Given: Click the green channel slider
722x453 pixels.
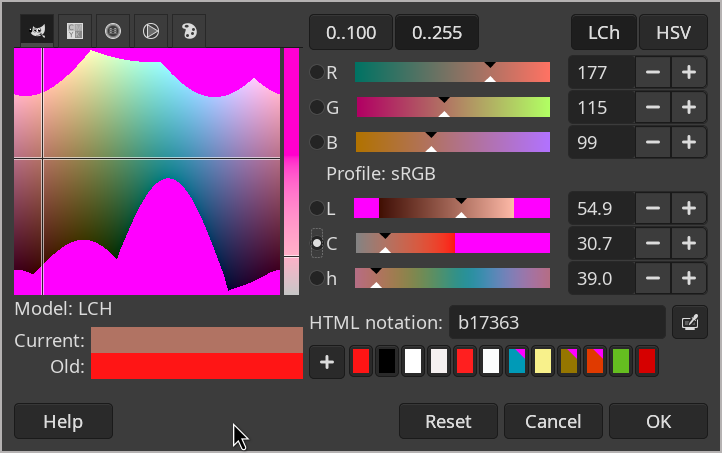Looking at the screenshot, I should coord(453,107).
